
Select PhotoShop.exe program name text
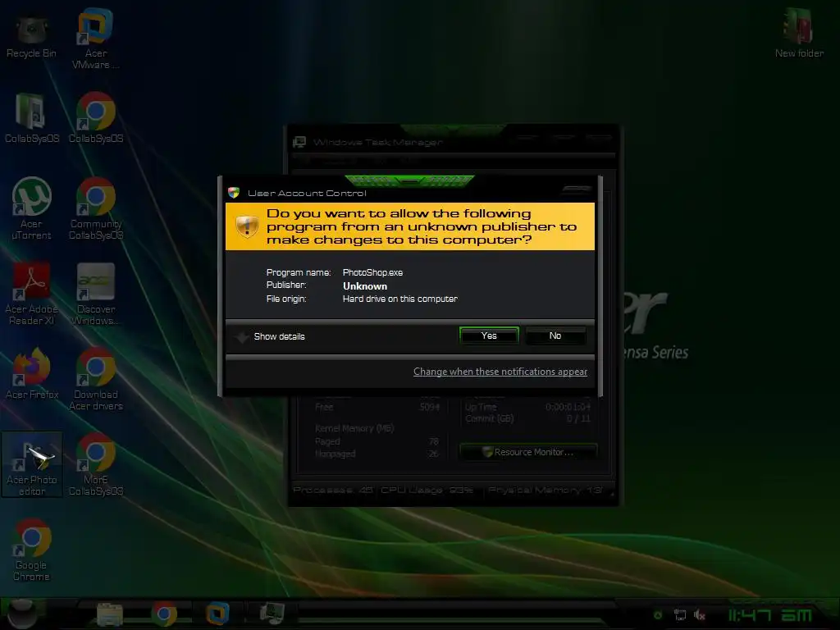click(372, 272)
